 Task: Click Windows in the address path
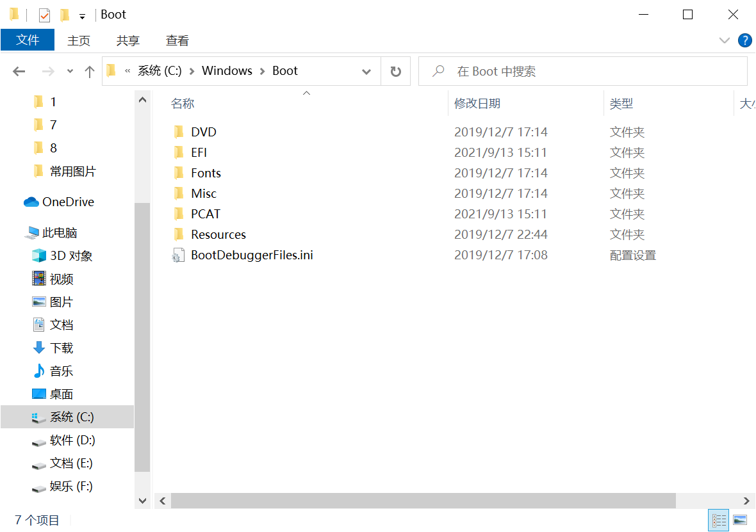click(x=227, y=71)
